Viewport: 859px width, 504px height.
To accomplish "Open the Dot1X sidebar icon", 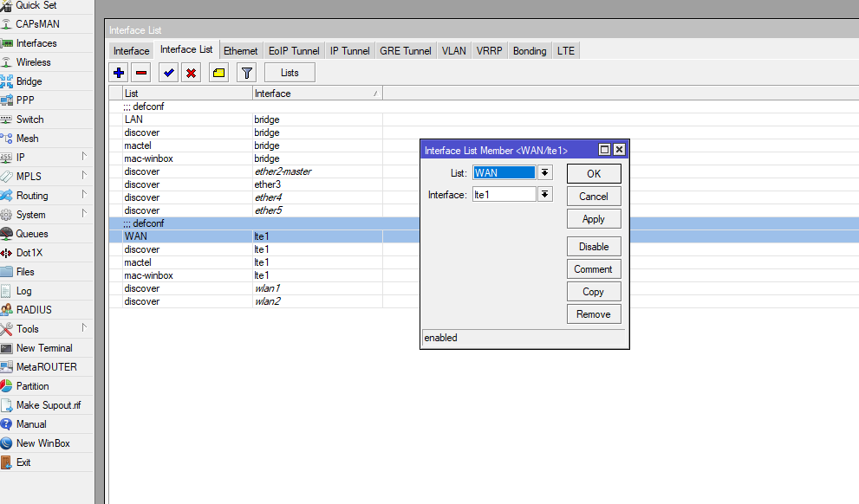I will [x=7, y=253].
